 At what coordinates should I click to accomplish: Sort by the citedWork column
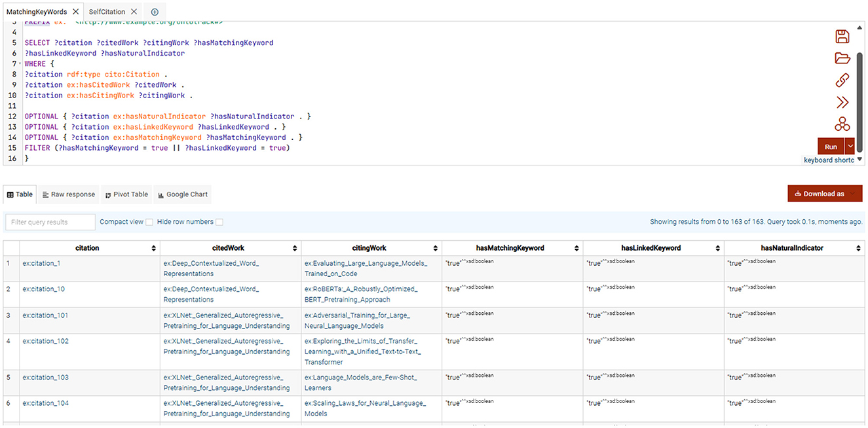click(x=295, y=249)
